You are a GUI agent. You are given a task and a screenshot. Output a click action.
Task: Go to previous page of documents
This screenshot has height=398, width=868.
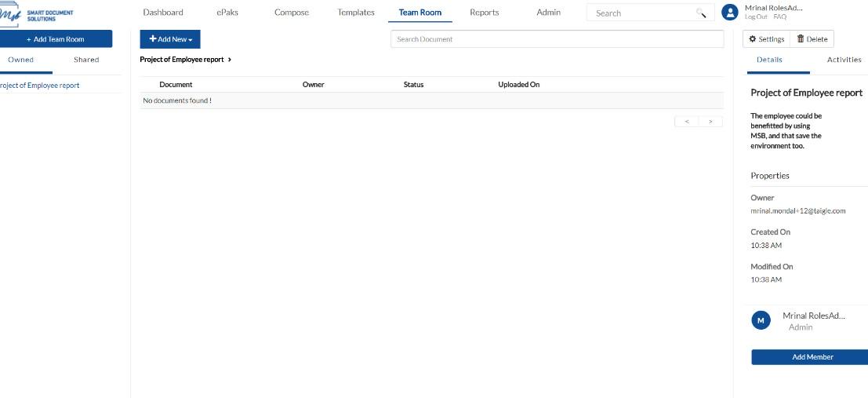point(686,122)
